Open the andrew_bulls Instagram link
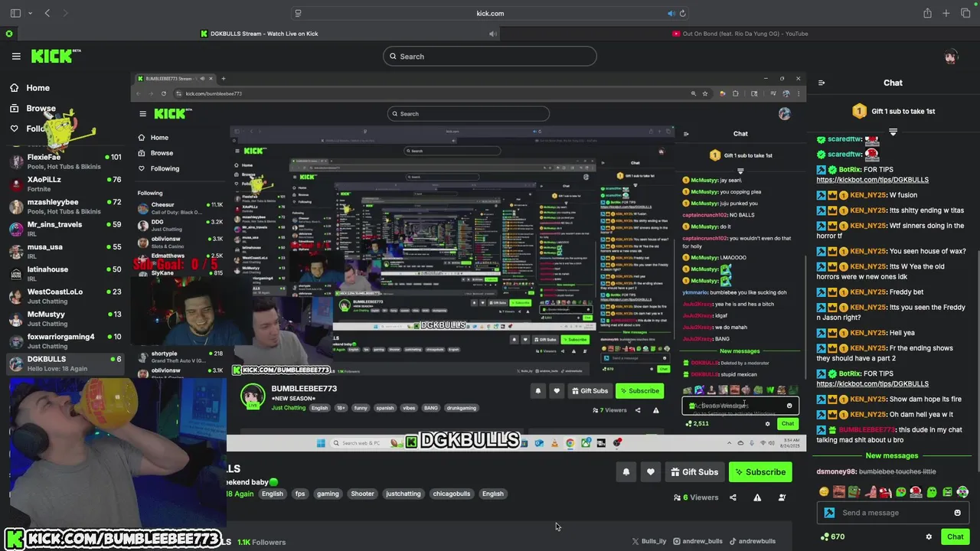Viewport: 980px width, 551px height. [697, 541]
